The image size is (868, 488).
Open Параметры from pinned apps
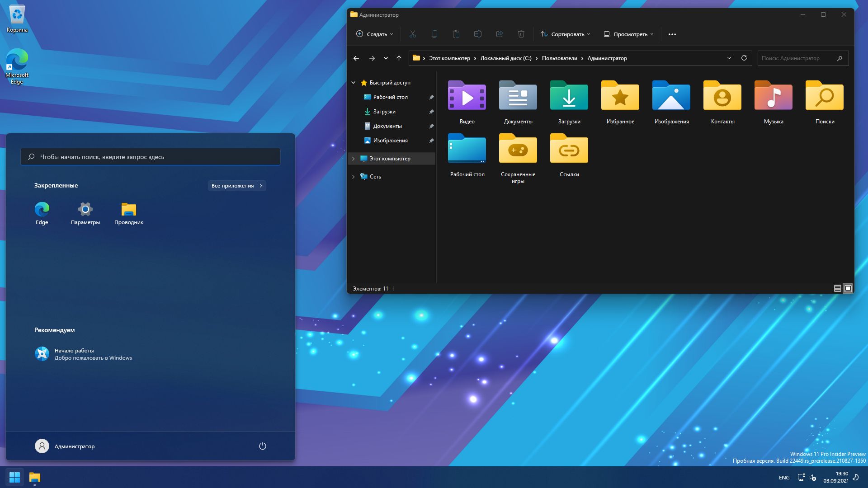(x=85, y=213)
